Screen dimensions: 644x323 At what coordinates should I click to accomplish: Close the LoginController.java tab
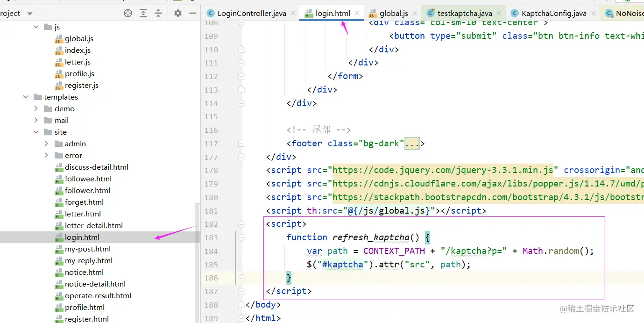293,14
